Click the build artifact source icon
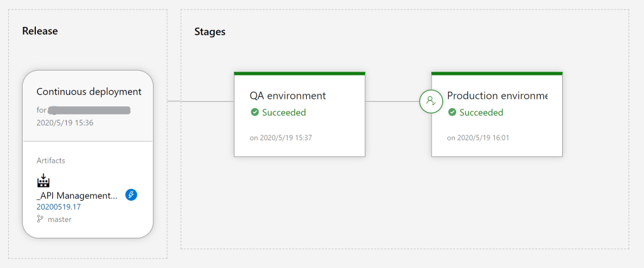Screen dimensions: 644x268 43,181
